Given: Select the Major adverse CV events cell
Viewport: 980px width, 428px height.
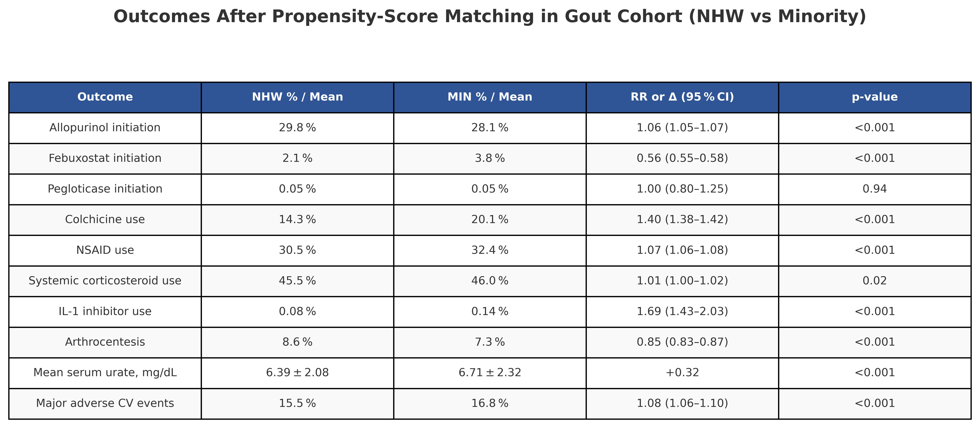Looking at the screenshot, I should 105,403.
